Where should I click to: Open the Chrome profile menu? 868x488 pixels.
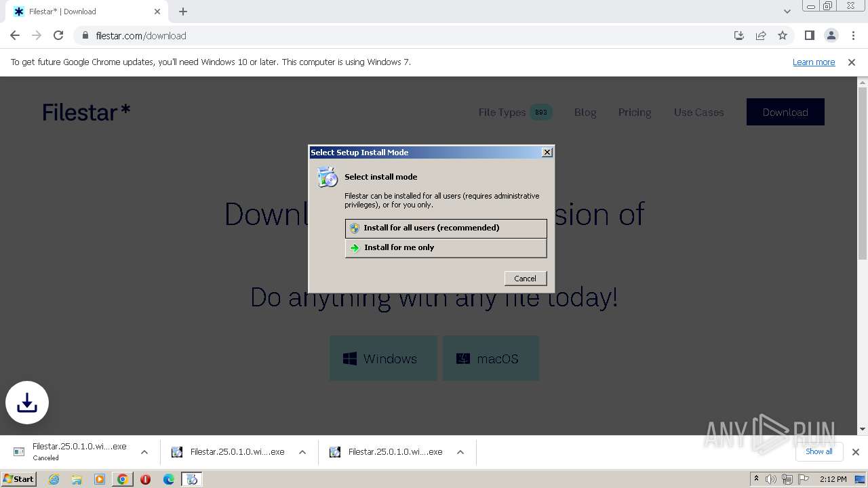pyautogui.click(x=831, y=35)
